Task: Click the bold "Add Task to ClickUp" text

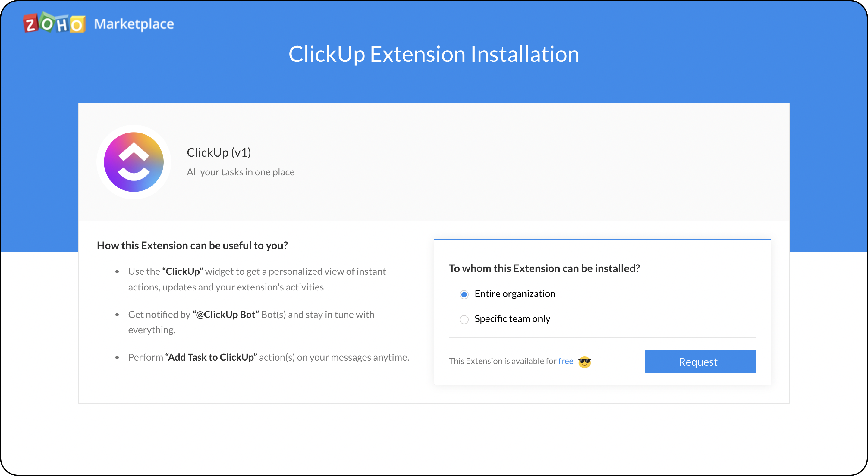Action: pos(211,357)
